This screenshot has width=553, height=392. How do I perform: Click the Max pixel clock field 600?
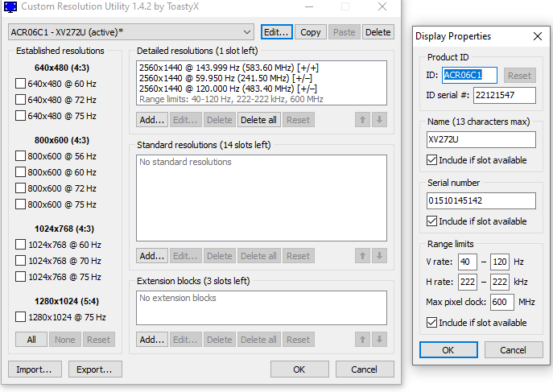coord(502,302)
